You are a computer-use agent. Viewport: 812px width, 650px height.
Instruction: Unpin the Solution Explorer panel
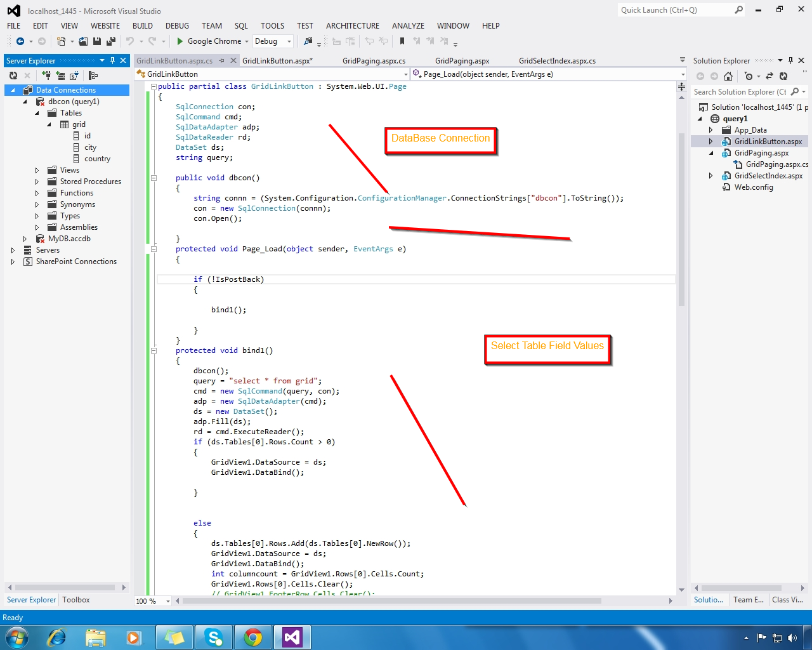click(792, 60)
